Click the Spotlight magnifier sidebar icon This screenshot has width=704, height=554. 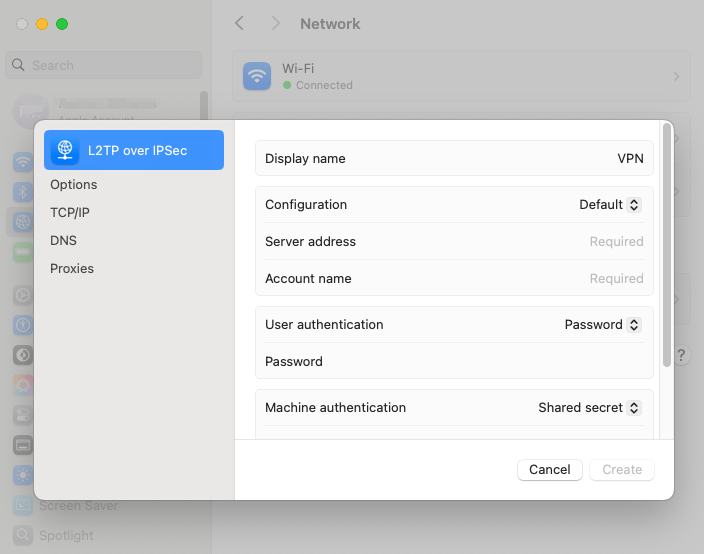click(23, 535)
